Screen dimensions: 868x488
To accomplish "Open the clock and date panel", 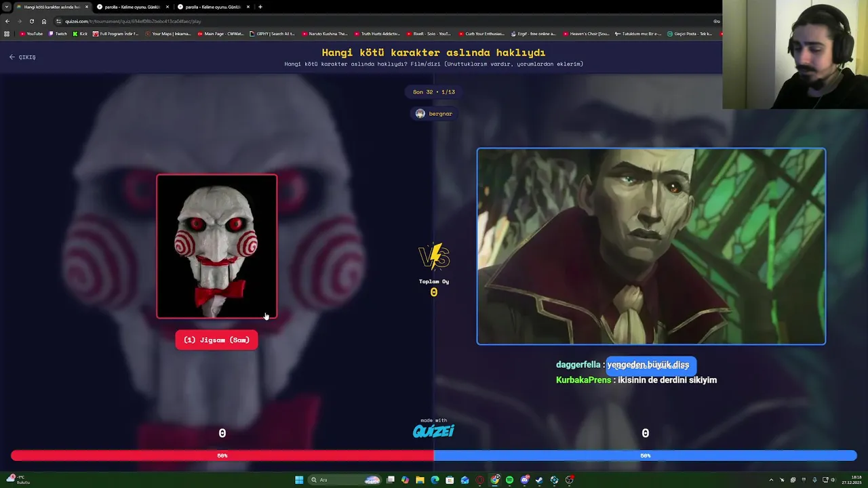I will (851, 480).
